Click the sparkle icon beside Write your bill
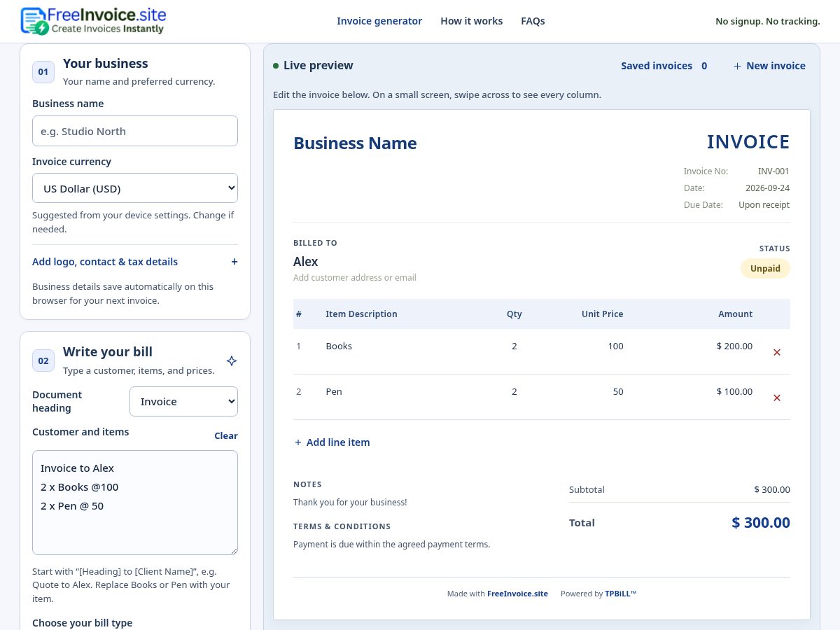Screen dimensions: 840x630 tap(232, 360)
